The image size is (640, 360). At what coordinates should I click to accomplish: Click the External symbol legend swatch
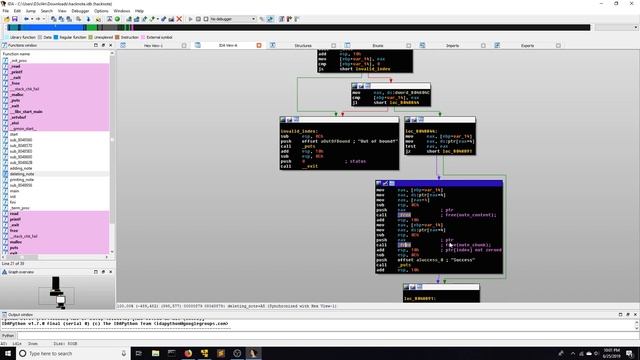143,37
